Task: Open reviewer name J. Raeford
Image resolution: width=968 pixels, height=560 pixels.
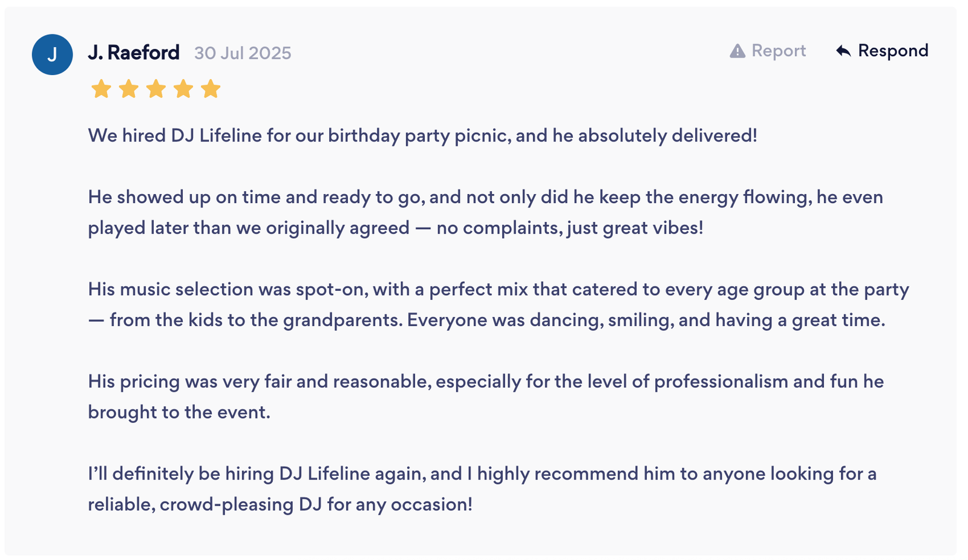Action: click(x=134, y=53)
